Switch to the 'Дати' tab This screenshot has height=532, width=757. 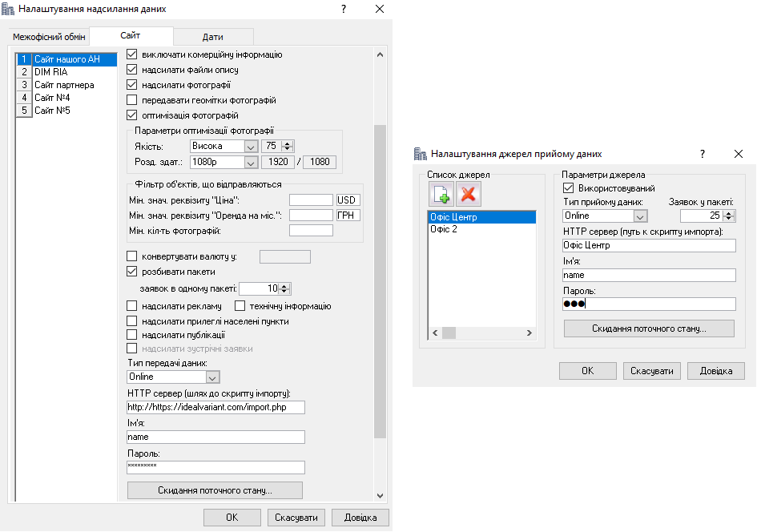[213, 37]
